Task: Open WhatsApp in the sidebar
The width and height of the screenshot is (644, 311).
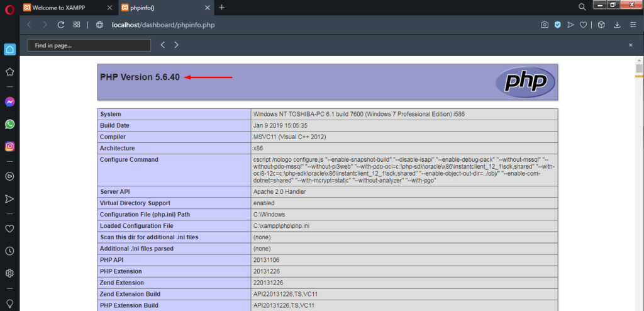Action: (x=10, y=124)
